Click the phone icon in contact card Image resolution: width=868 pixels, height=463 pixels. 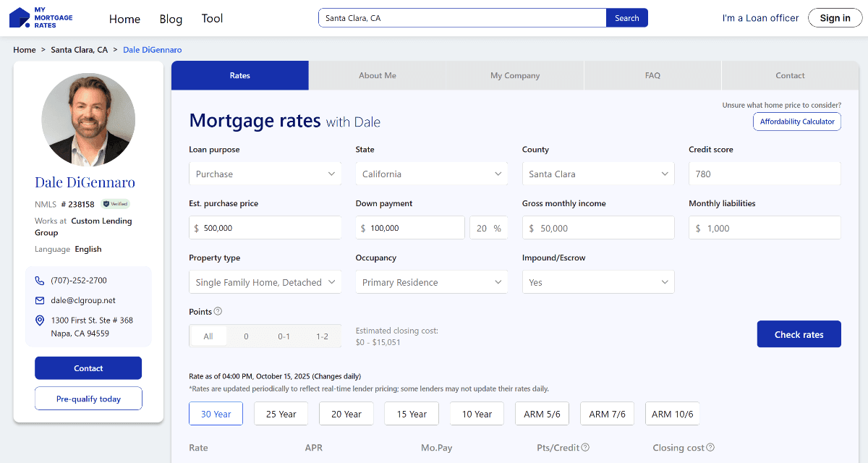pyautogui.click(x=40, y=281)
